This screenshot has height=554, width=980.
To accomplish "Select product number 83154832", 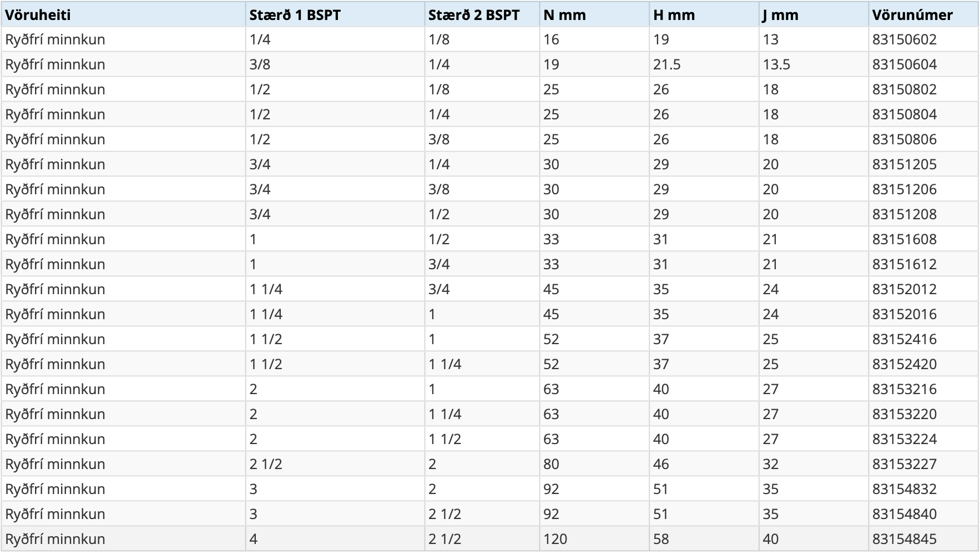I will (x=904, y=489).
